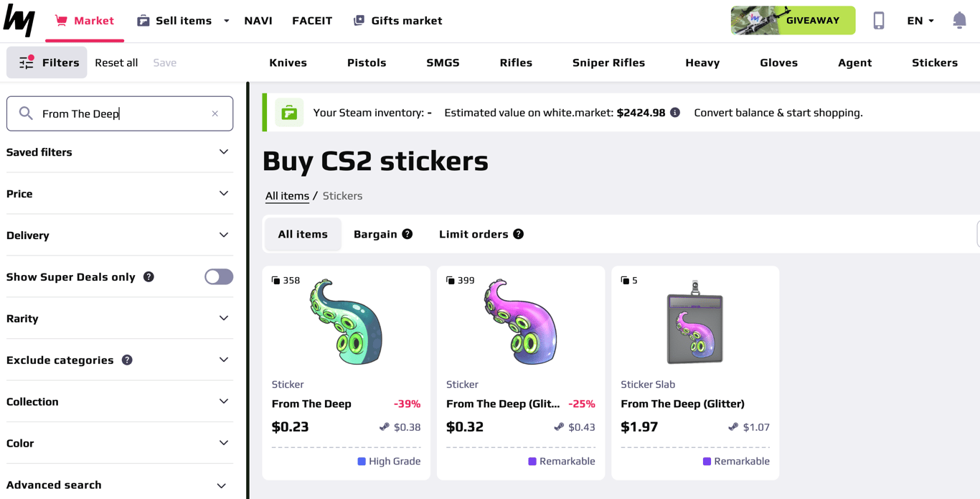Image resolution: width=980 pixels, height=499 pixels.
Task: Click the GIVEAWAY banner button
Action: tap(793, 20)
